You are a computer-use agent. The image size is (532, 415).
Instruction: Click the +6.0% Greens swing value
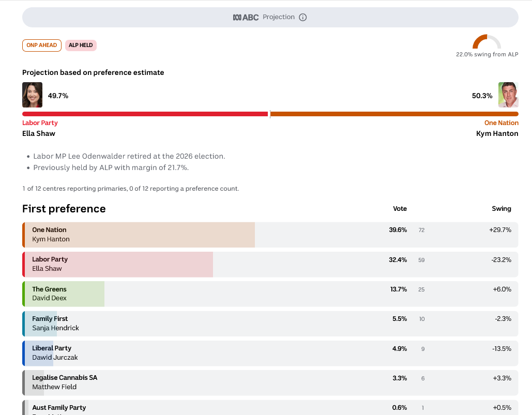pyautogui.click(x=502, y=289)
